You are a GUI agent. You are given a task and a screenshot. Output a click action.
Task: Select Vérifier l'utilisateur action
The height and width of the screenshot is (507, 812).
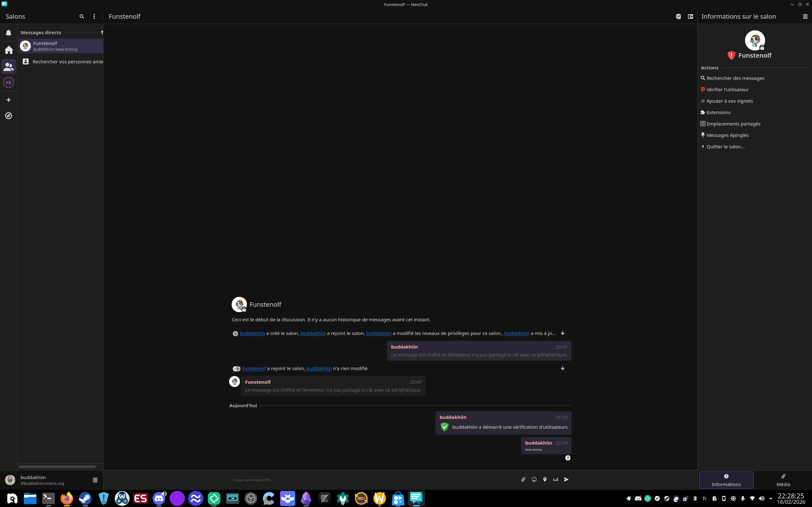click(727, 90)
